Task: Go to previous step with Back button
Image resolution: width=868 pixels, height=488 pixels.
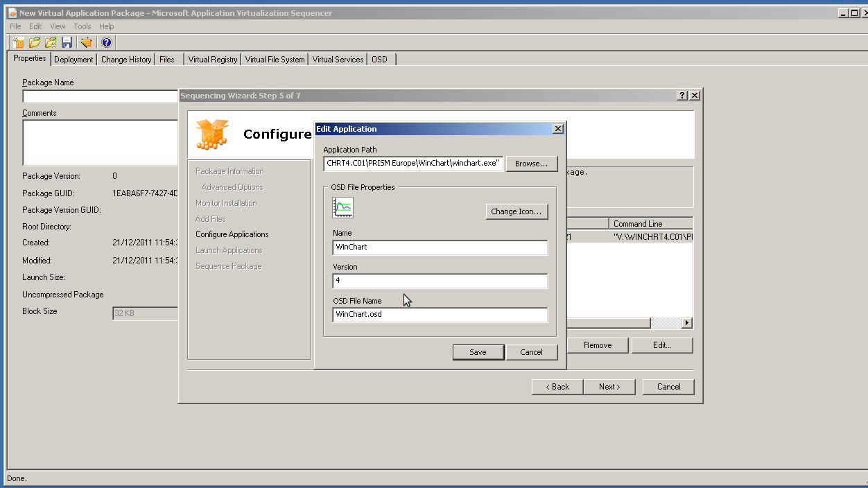Action: [557, 387]
